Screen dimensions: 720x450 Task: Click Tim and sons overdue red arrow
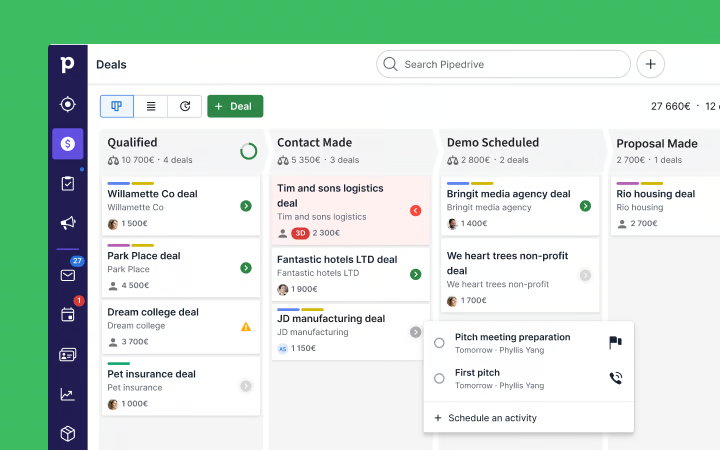tap(416, 211)
